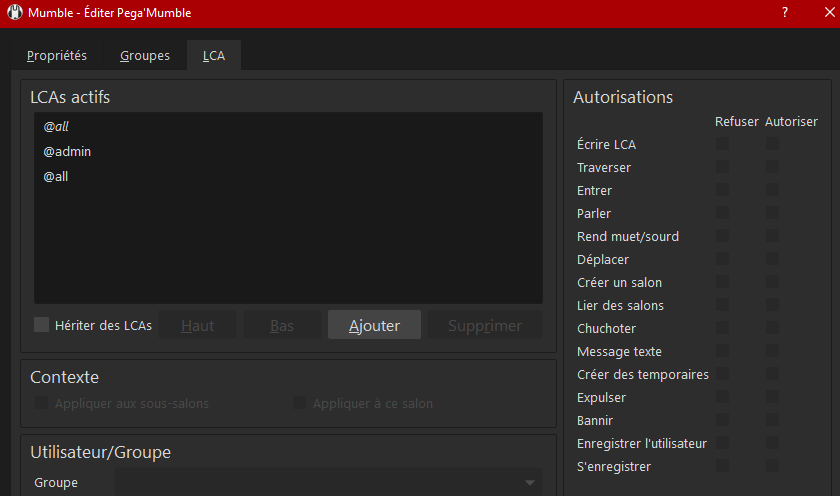840x496 pixels.
Task: Click the help question mark button
Action: (x=784, y=13)
